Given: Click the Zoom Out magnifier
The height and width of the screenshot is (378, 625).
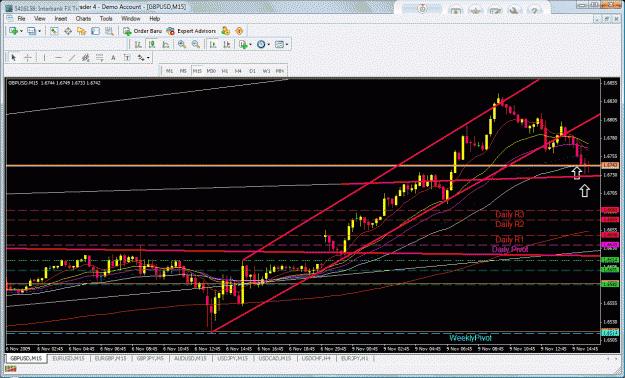Looking at the screenshot, I should (196, 45).
